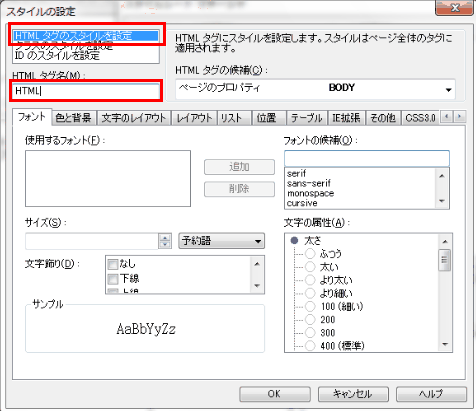Click decoration list scroll up arrow
This screenshot has width=476, height=411.
tap(257, 264)
